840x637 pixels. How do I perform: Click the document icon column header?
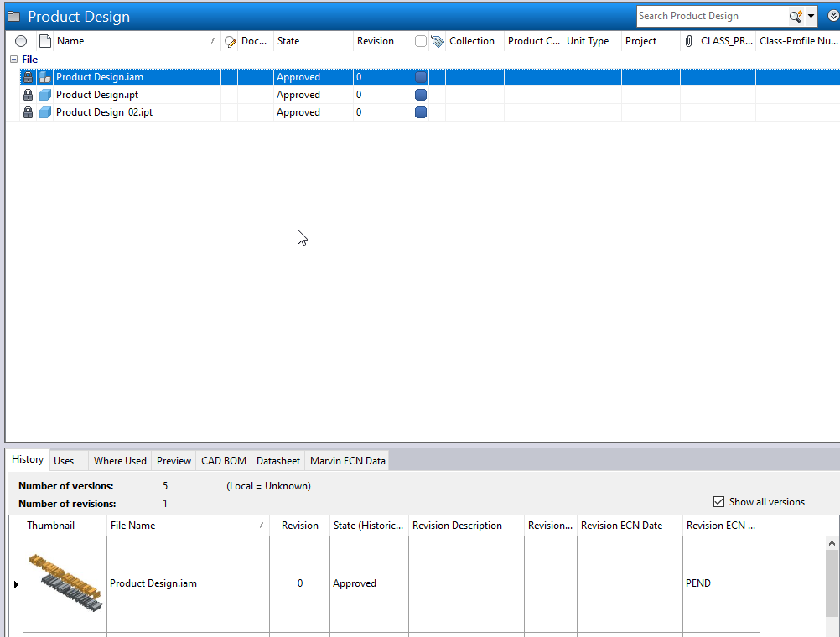[44, 40]
